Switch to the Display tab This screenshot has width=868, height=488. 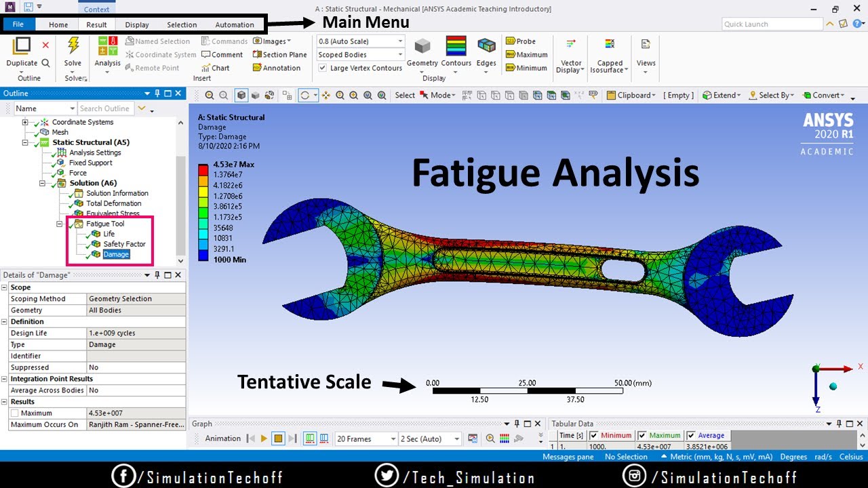137,24
